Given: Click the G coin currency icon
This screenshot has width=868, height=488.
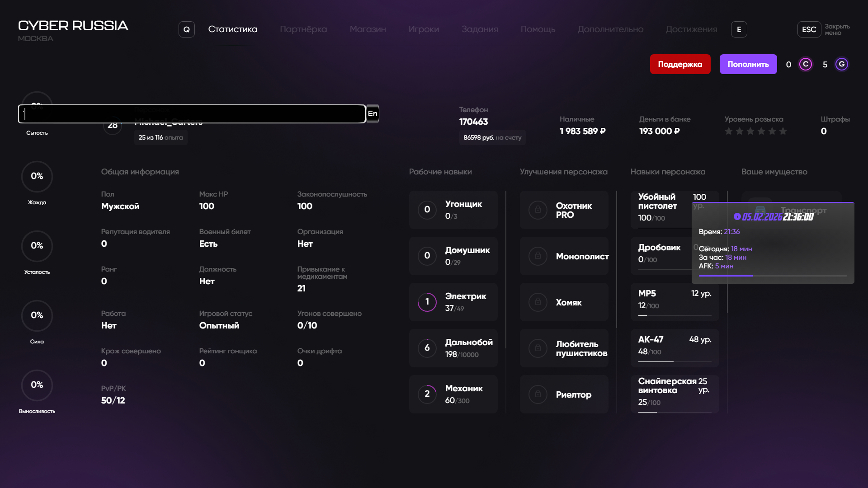Looking at the screenshot, I should 841,64.
